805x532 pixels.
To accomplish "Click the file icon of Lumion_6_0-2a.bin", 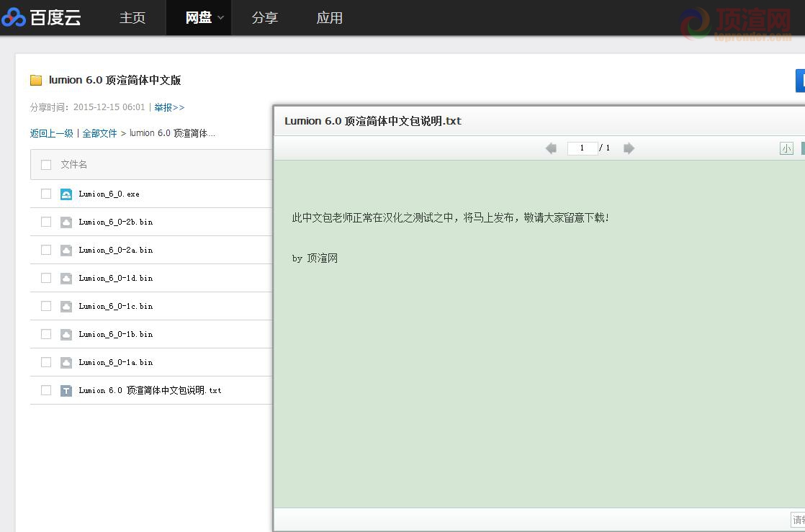I will 66,251.
